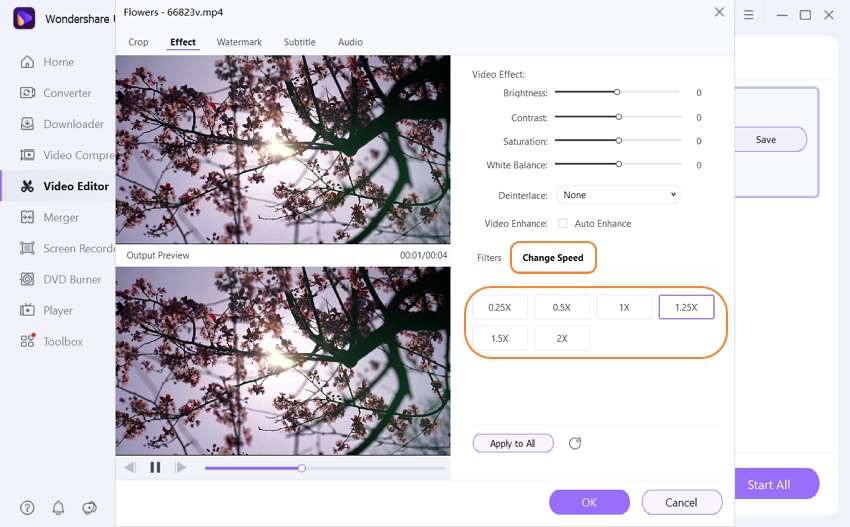Set speed to 1X

click(x=624, y=307)
